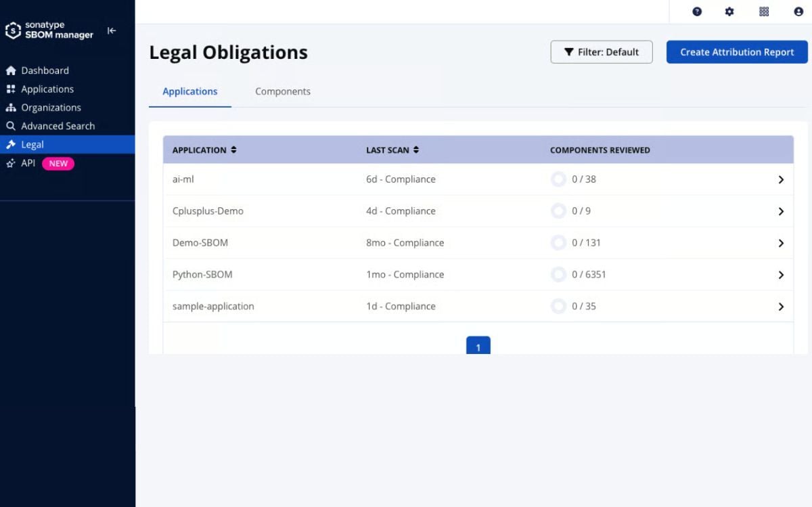Select the Applications tab
The height and width of the screenshot is (507, 812).
[189, 91]
